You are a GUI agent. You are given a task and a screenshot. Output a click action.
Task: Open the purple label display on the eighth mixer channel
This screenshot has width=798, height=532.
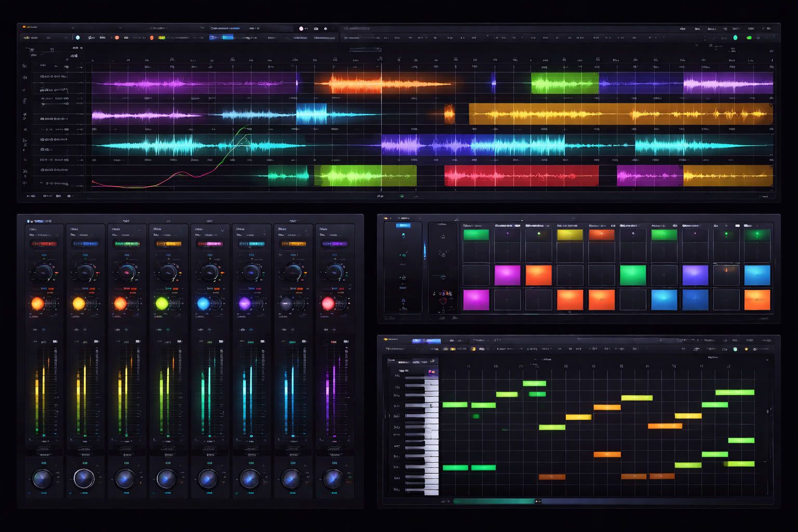(x=334, y=244)
